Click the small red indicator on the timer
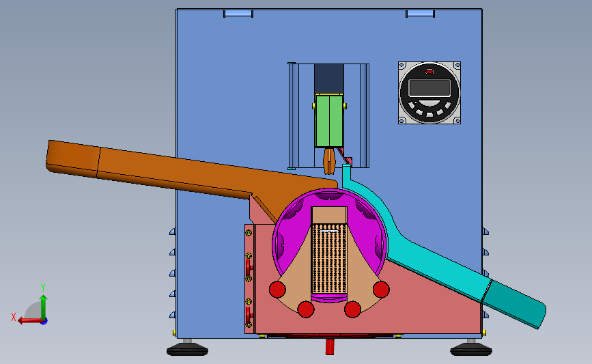This screenshot has width=592, height=364. 429,71
